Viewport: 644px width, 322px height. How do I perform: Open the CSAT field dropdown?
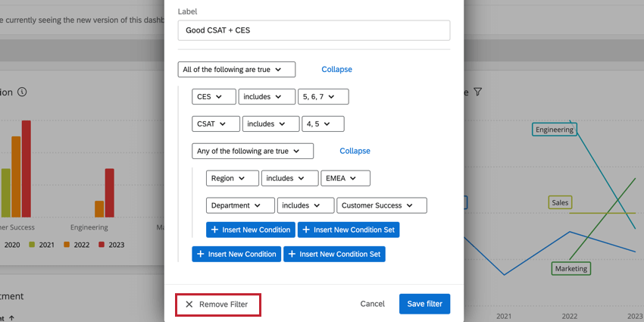click(x=216, y=123)
